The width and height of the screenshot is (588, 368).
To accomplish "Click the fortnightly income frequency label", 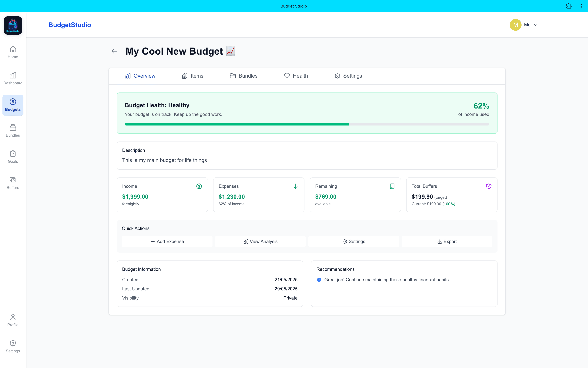I will pyautogui.click(x=131, y=204).
